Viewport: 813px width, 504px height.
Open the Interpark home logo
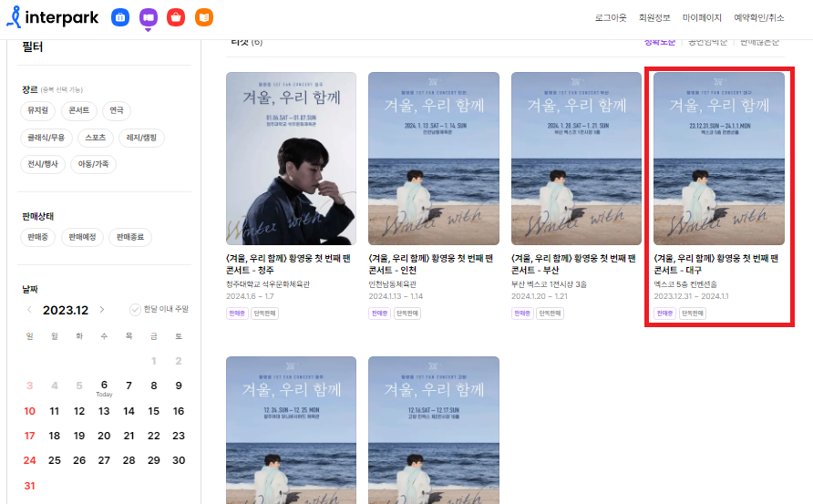(52, 17)
